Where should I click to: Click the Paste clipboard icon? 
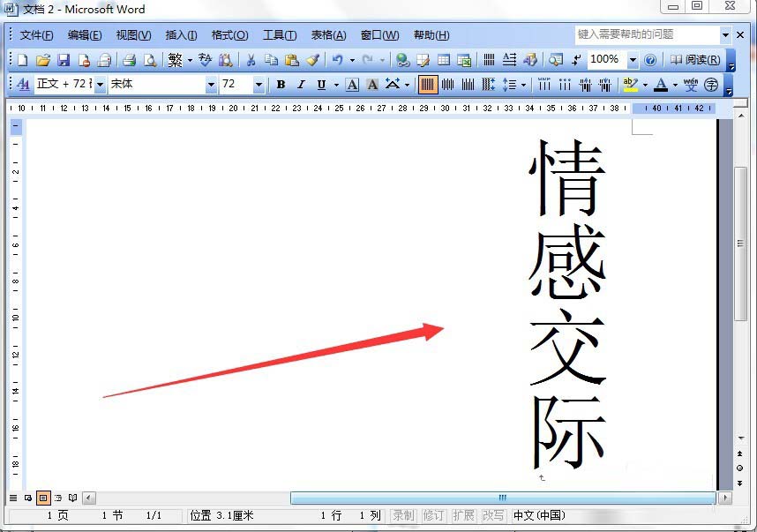(292, 60)
